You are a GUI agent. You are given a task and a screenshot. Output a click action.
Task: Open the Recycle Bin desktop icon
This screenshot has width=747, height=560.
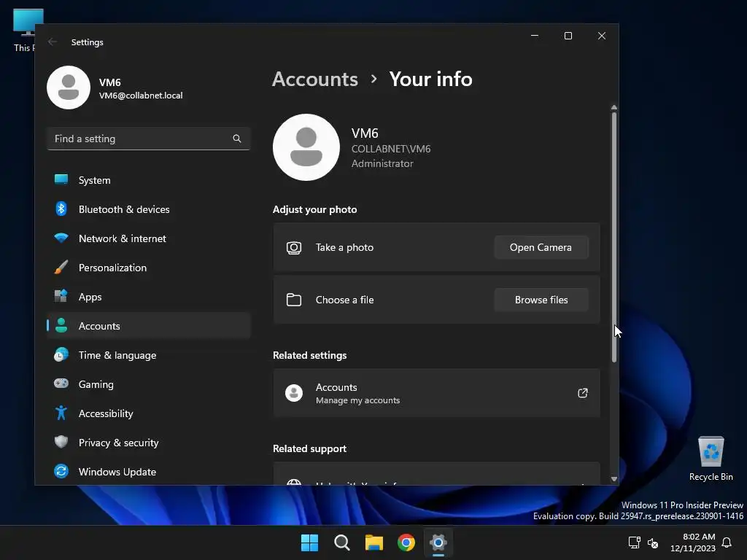coord(711,458)
